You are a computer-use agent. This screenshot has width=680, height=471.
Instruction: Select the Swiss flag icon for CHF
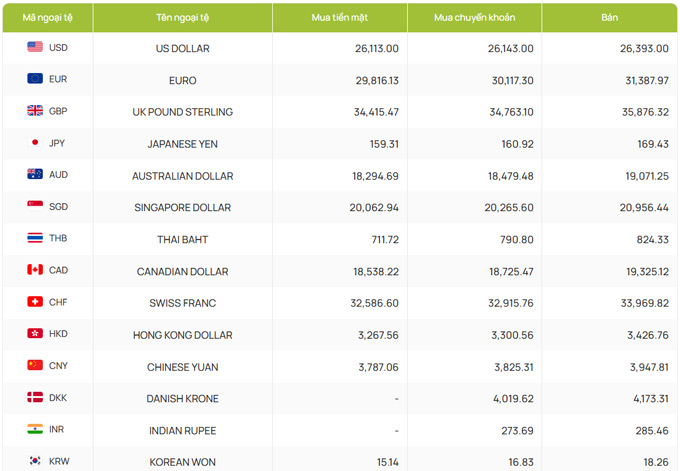[x=35, y=301]
